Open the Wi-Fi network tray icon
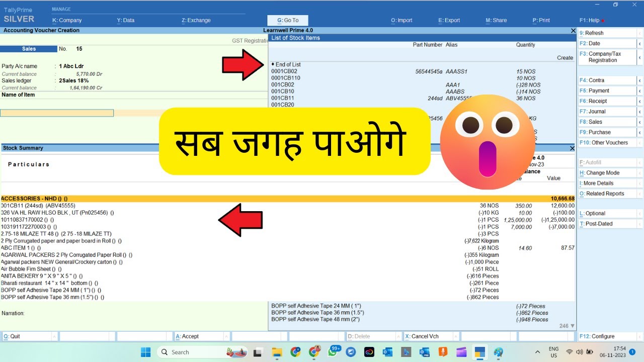Screen dimensions: 644x362 [570, 352]
